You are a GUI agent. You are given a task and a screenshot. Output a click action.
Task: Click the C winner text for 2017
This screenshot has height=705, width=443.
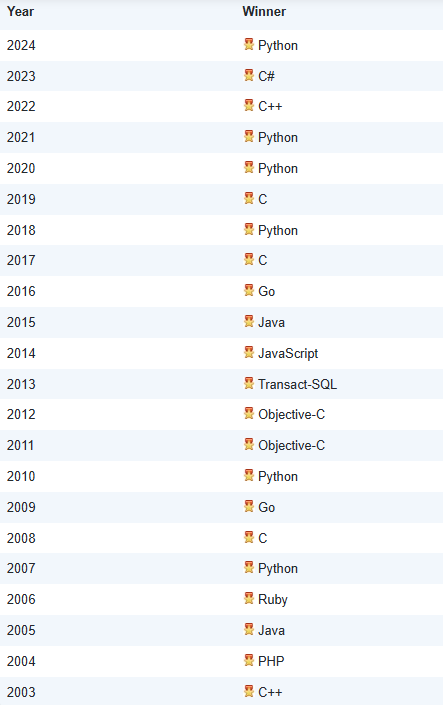[263, 260]
